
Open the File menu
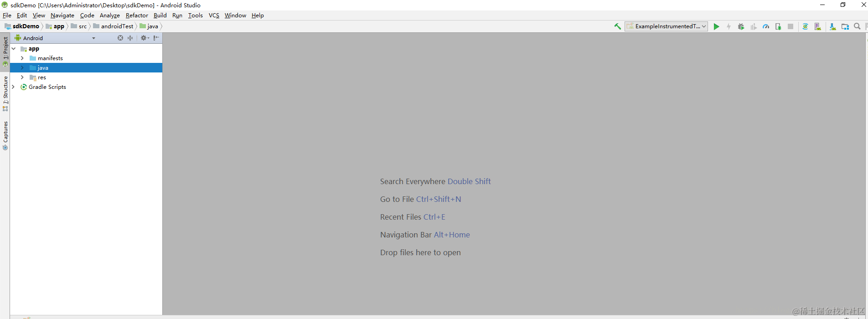(7, 15)
